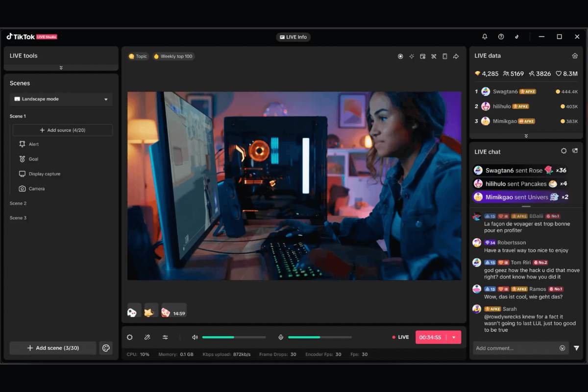Mute the speaker audio output
Image resolution: width=588 pixels, height=392 pixels.
point(195,337)
